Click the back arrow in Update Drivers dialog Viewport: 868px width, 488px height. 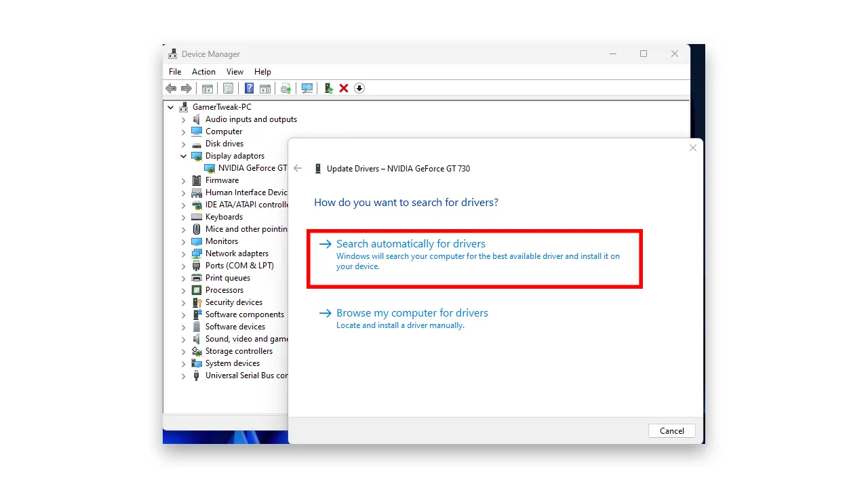point(298,169)
